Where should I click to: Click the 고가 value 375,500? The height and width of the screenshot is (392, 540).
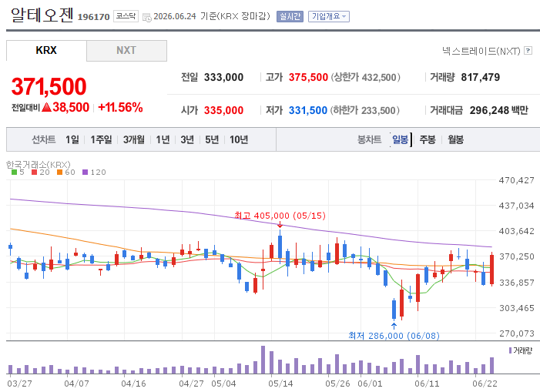[x=308, y=78]
